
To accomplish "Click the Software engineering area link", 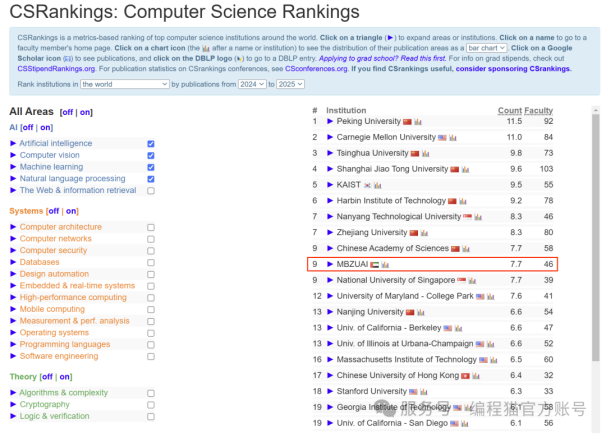I will (59, 356).
